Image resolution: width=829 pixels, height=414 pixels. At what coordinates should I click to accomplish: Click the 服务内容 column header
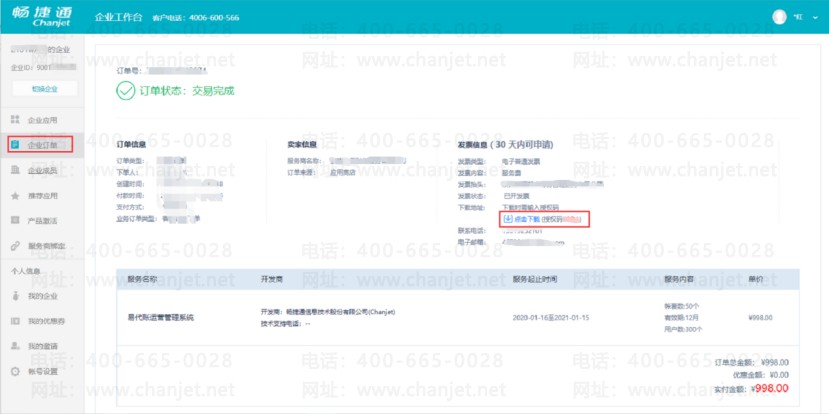point(679,279)
